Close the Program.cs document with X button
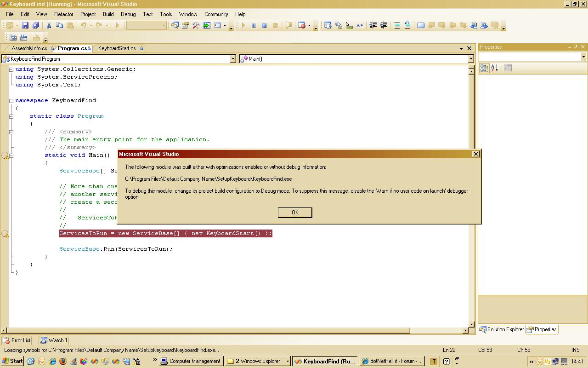The image size is (588, 368). click(x=469, y=48)
